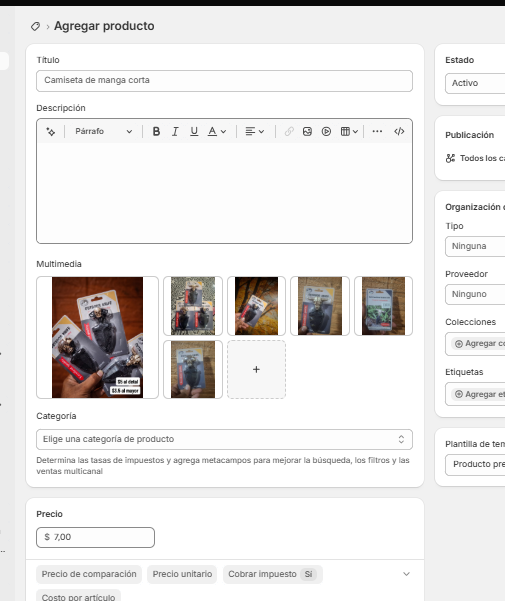Toggle italic formatting in description editor

point(175,131)
